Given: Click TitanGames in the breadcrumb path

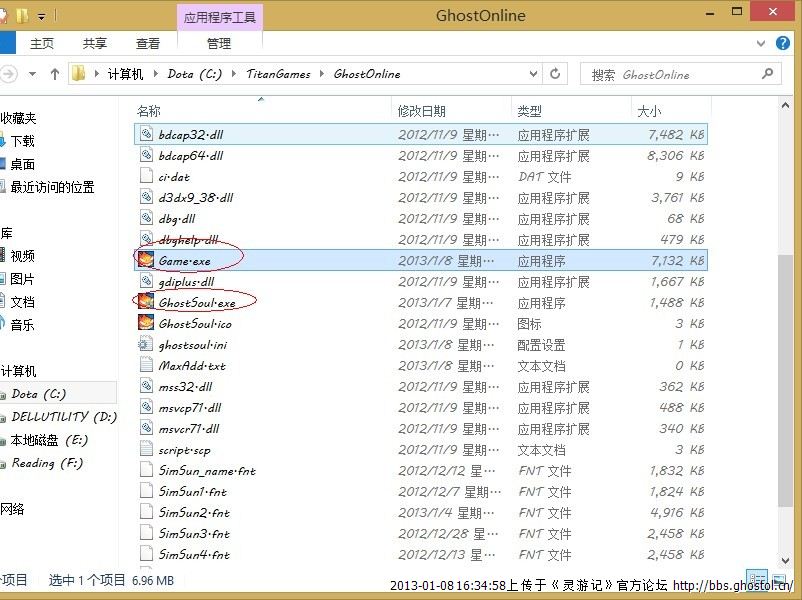Looking at the screenshot, I should [280, 74].
